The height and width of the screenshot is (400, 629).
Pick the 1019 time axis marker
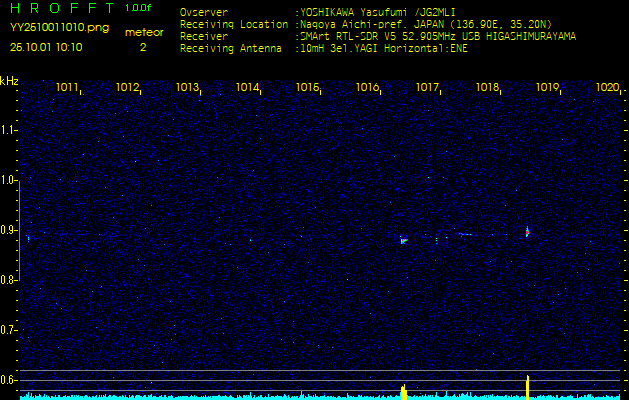point(547,88)
